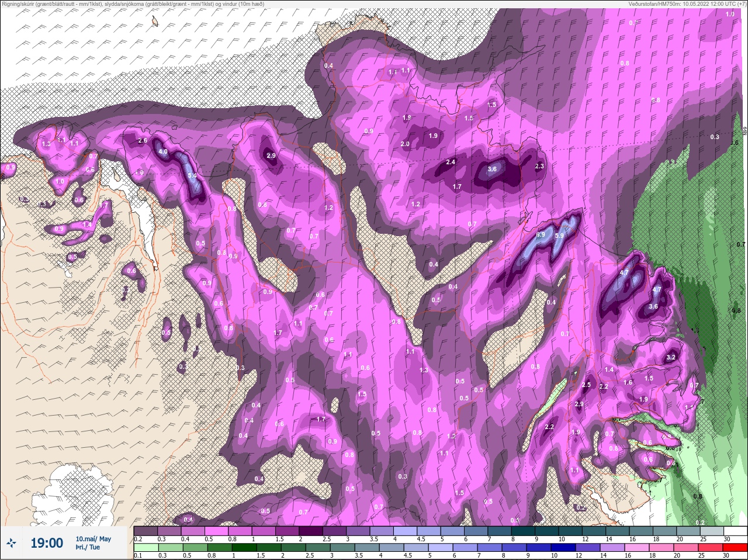This screenshot has width=748, height=560.
Task: Click the "3.2" precipitation value on the map
Action: [671, 358]
